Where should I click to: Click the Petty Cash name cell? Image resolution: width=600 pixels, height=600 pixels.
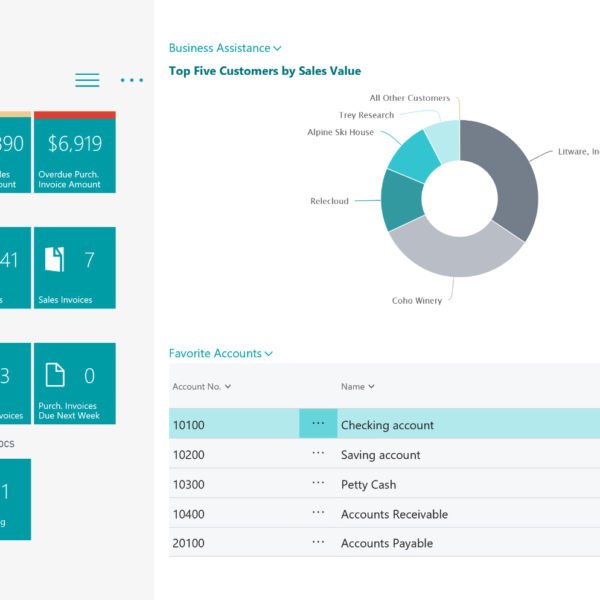coord(368,485)
